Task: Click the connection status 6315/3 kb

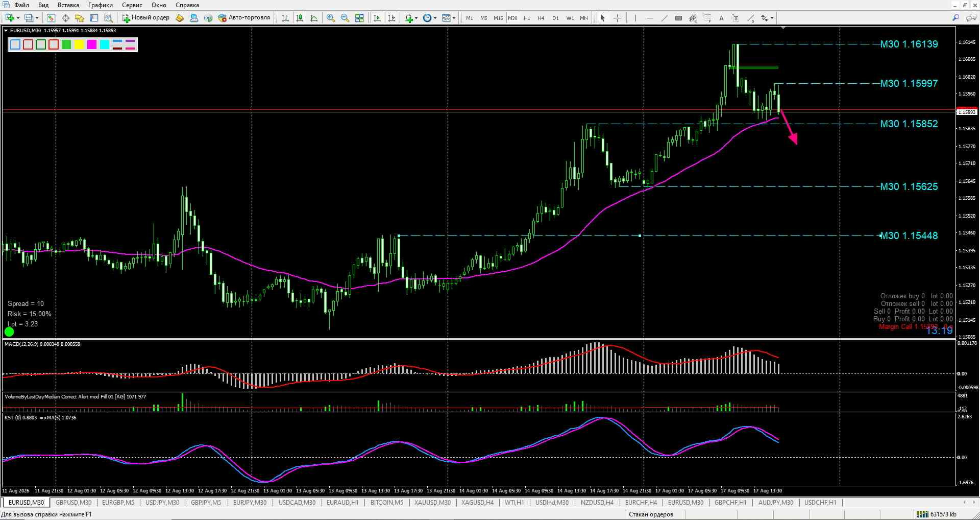Action: [937, 514]
